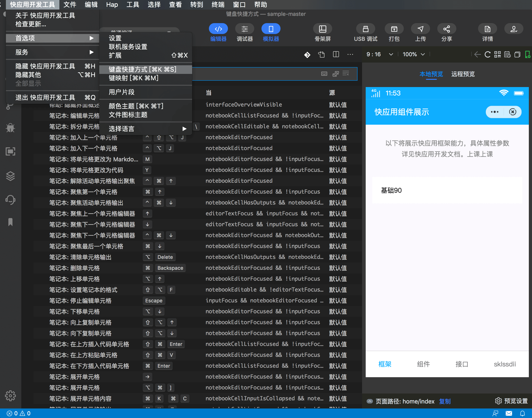The image size is (532, 418).
Task: Switch to the 远程预览 tab
Action: click(462, 74)
